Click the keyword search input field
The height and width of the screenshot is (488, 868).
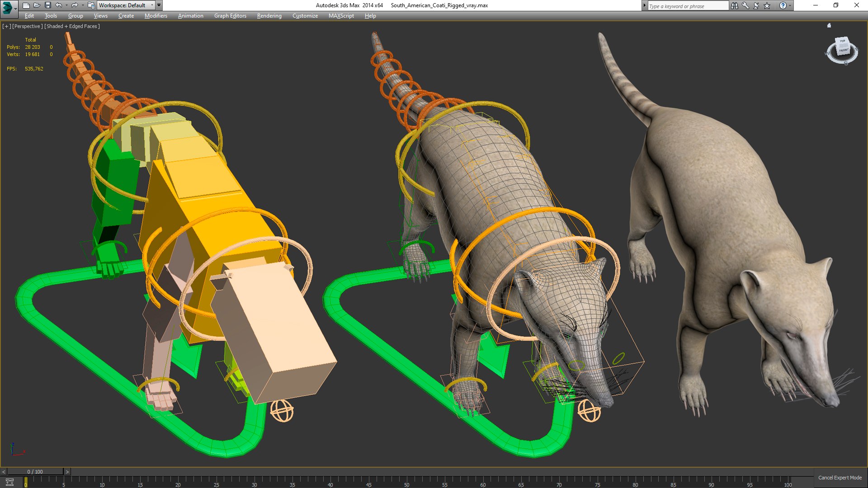tap(688, 6)
